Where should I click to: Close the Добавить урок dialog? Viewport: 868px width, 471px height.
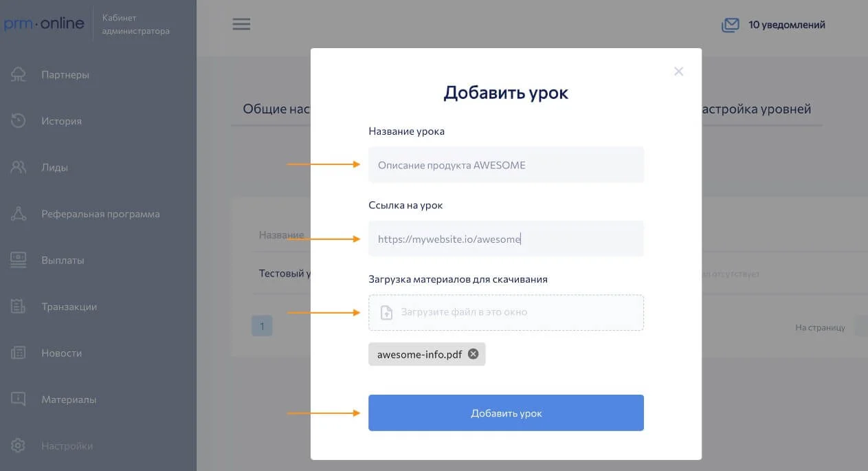coord(678,72)
